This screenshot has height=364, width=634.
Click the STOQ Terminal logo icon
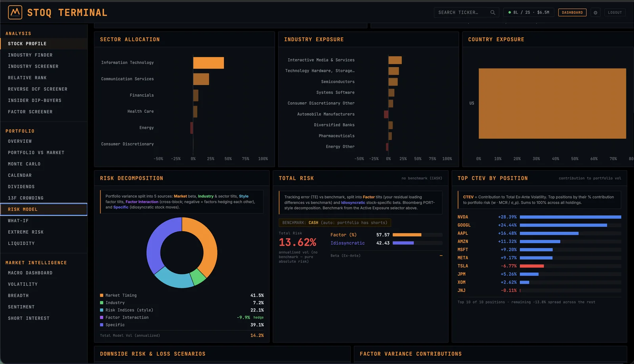(x=15, y=13)
